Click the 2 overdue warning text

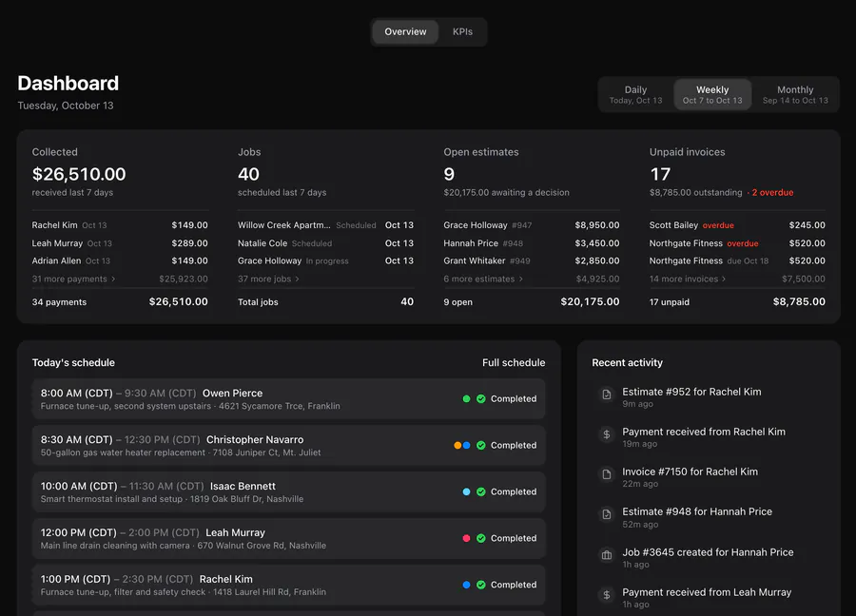[772, 192]
